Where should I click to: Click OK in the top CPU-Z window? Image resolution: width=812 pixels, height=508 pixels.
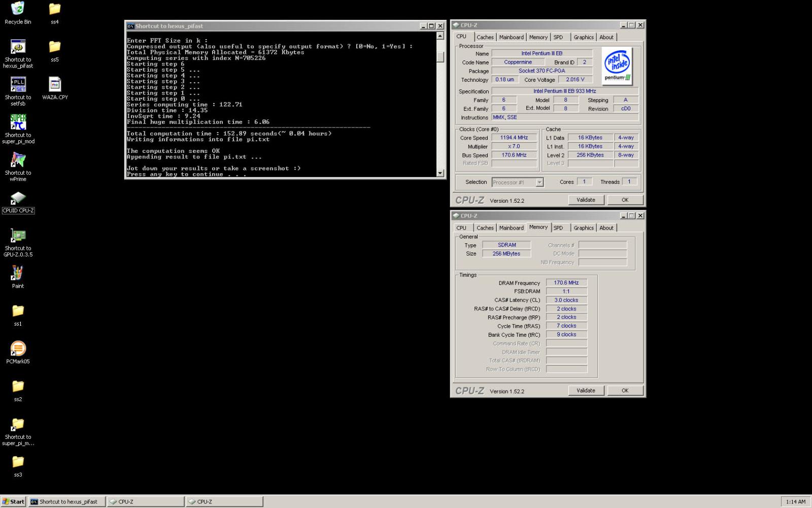coord(625,200)
